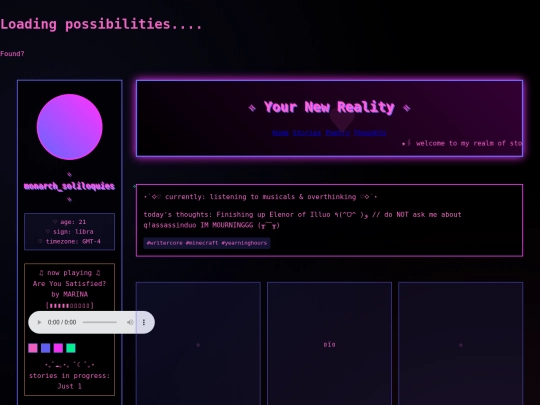Mute the audio player volume icon

[130, 322]
